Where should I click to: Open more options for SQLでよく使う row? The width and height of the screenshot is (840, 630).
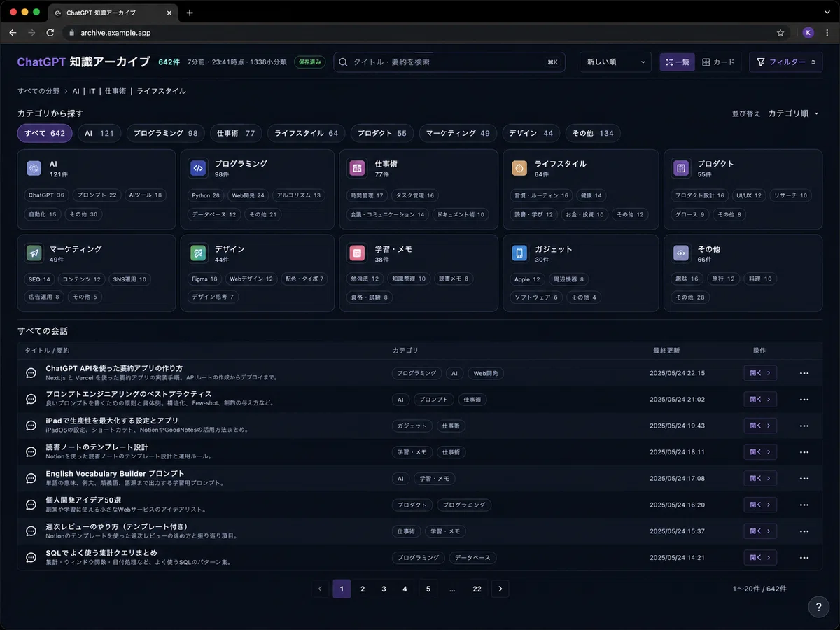click(x=804, y=558)
